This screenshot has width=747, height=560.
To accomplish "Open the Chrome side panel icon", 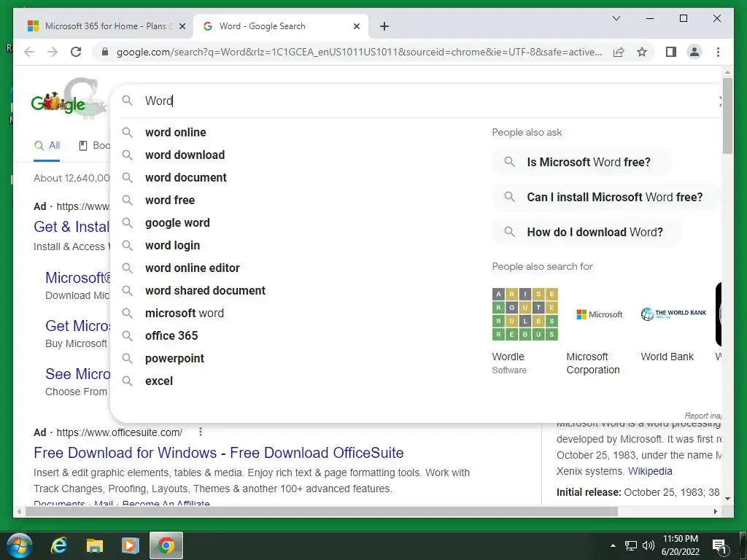I will [671, 52].
